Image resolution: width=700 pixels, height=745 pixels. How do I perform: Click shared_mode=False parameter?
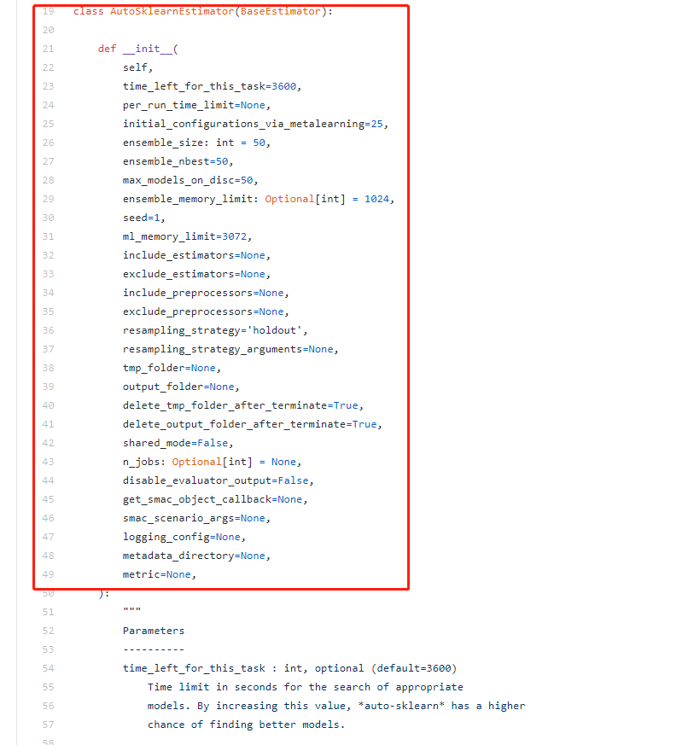pyautogui.click(x=175, y=443)
